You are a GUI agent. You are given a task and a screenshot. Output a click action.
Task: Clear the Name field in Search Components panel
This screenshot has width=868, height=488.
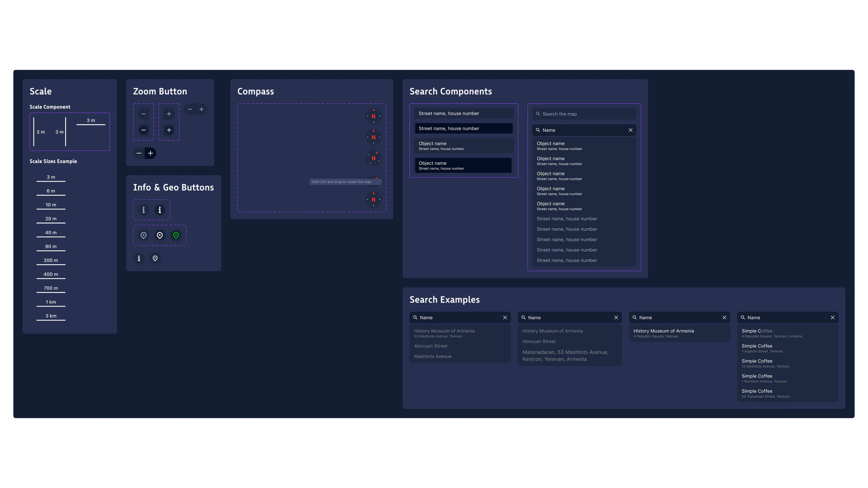tap(630, 130)
